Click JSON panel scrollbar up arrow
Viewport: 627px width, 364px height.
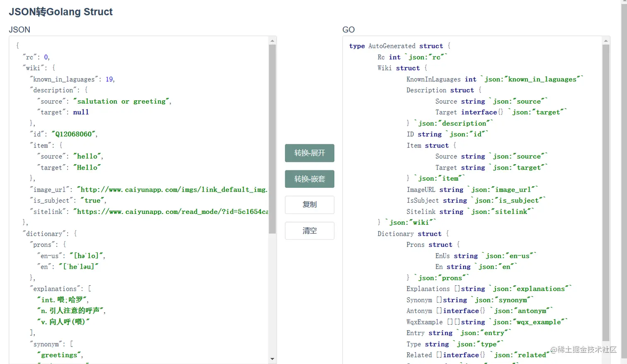tap(272, 41)
